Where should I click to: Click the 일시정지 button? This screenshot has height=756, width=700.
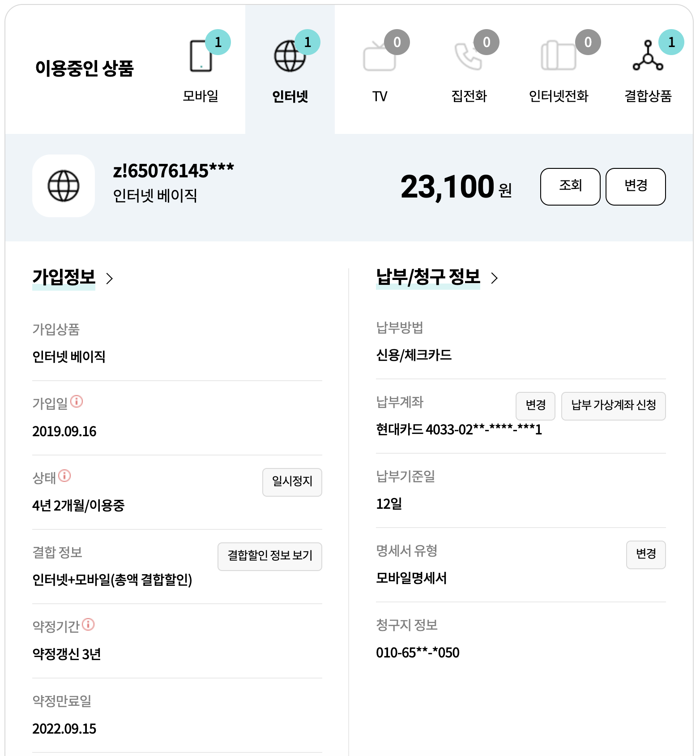point(292,482)
